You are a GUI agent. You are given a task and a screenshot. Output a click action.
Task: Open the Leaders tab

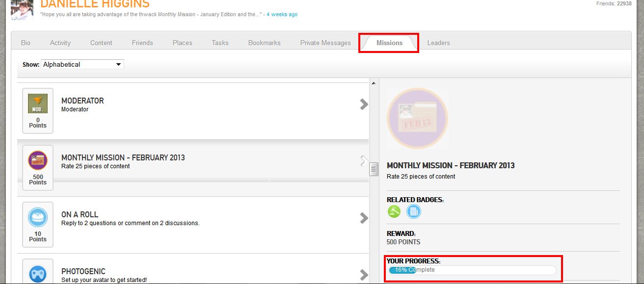(x=438, y=43)
